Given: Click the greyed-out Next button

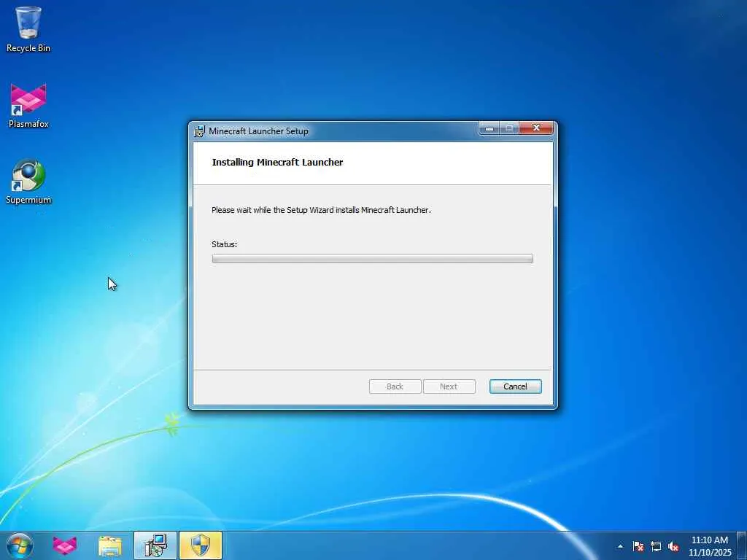Looking at the screenshot, I should (x=449, y=386).
